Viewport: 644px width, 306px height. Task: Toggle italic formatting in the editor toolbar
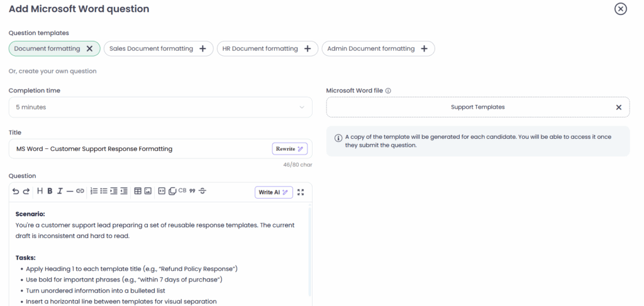[x=60, y=191]
